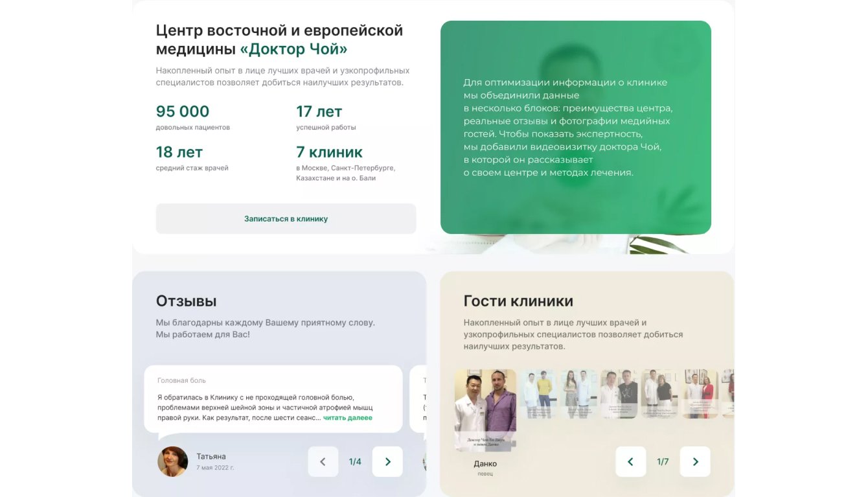Click Татьяна's round avatar photo
The height and width of the screenshot is (497, 868).
(173, 461)
